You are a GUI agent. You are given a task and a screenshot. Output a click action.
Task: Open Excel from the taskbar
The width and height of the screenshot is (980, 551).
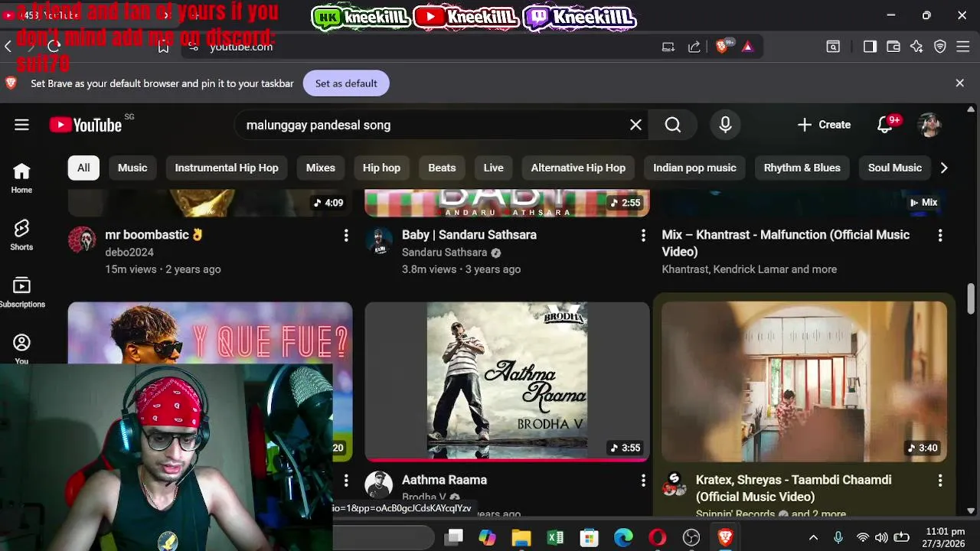coord(555,538)
